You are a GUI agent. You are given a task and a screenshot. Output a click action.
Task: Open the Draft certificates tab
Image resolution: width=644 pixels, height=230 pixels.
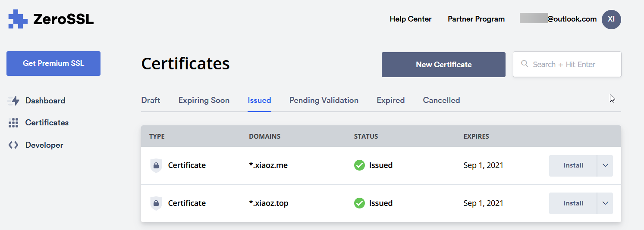(x=151, y=100)
